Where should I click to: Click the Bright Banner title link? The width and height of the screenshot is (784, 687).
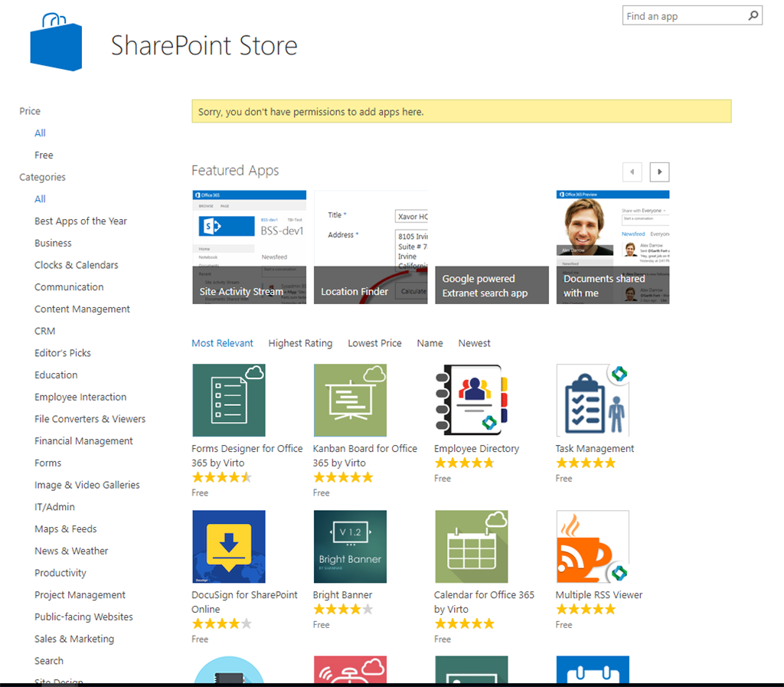click(342, 595)
